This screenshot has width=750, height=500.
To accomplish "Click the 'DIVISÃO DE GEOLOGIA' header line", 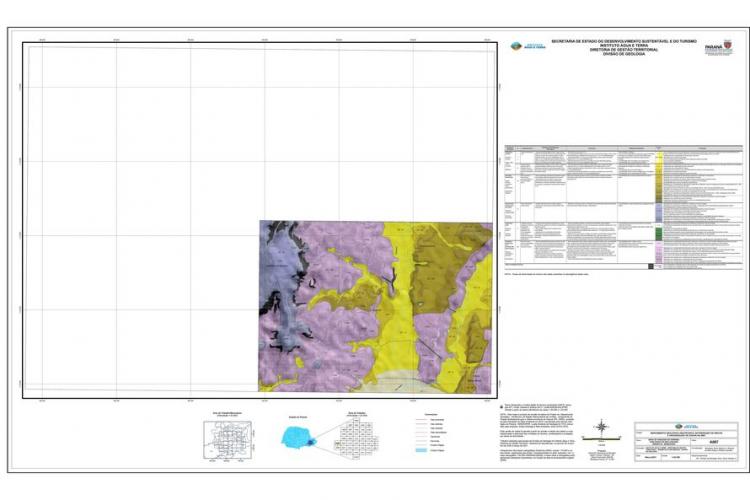I will [x=624, y=54].
